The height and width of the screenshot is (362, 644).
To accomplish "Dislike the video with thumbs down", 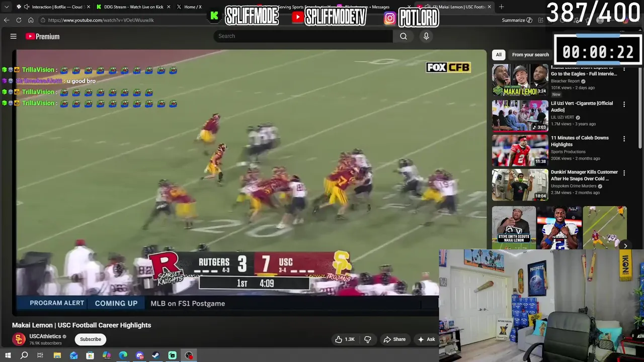I will click(368, 339).
